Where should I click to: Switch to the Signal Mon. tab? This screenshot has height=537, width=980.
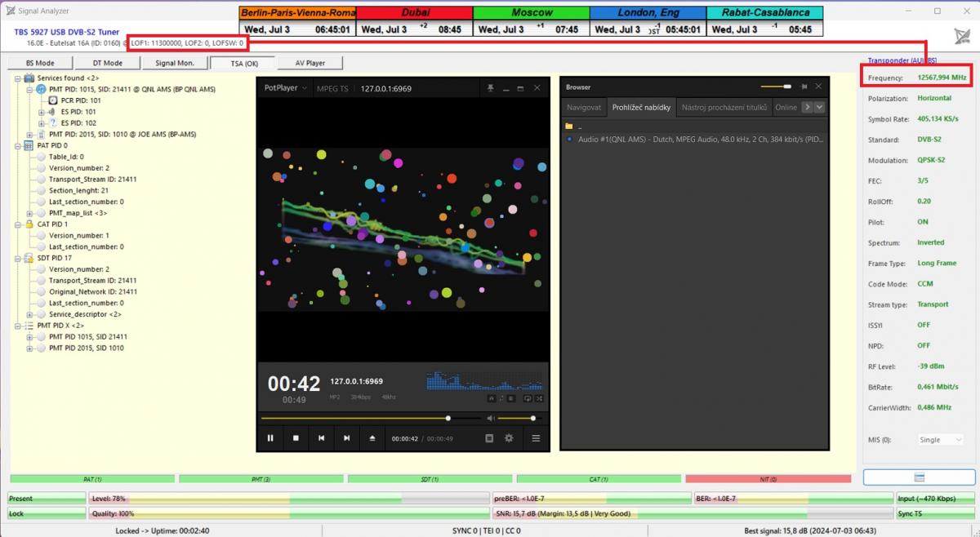pos(175,63)
